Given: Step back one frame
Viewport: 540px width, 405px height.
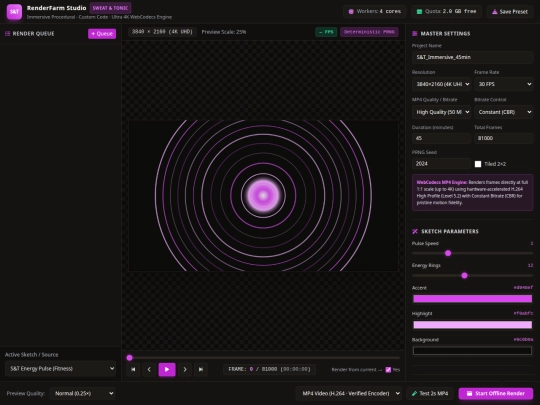Looking at the screenshot, I should point(149,370).
